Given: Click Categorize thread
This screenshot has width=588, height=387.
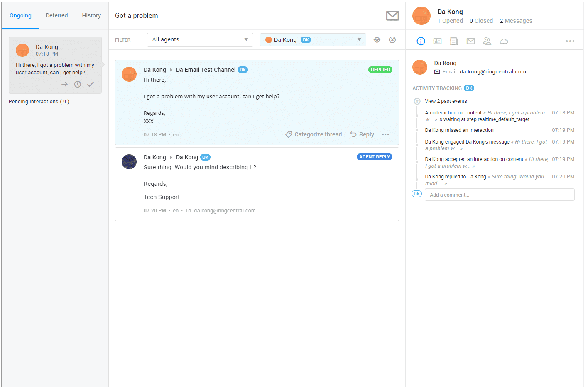Looking at the screenshot, I should coord(314,134).
